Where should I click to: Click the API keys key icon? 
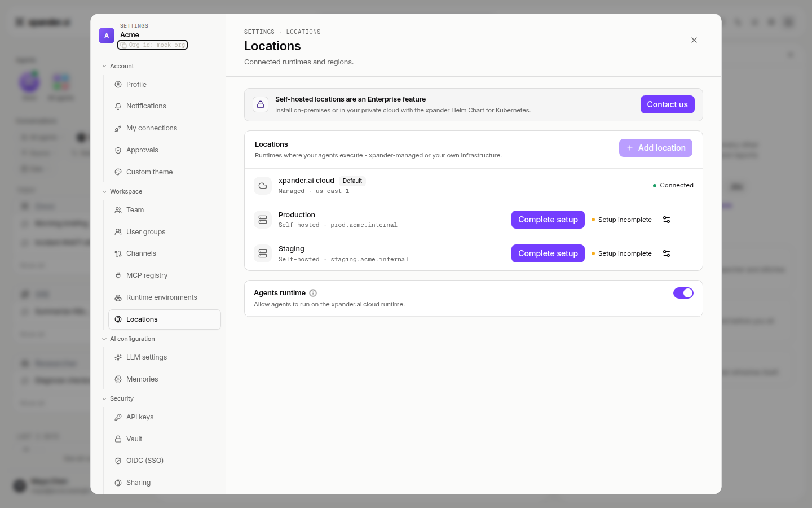coord(118,417)
